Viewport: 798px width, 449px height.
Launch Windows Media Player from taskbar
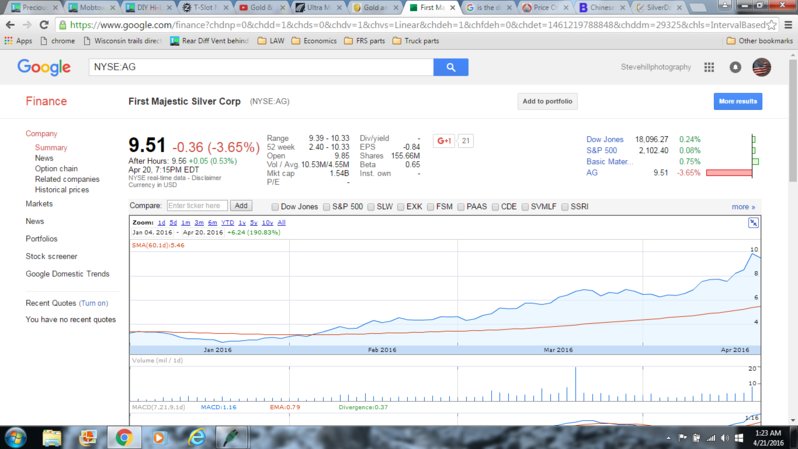click(x=159, y=437)
